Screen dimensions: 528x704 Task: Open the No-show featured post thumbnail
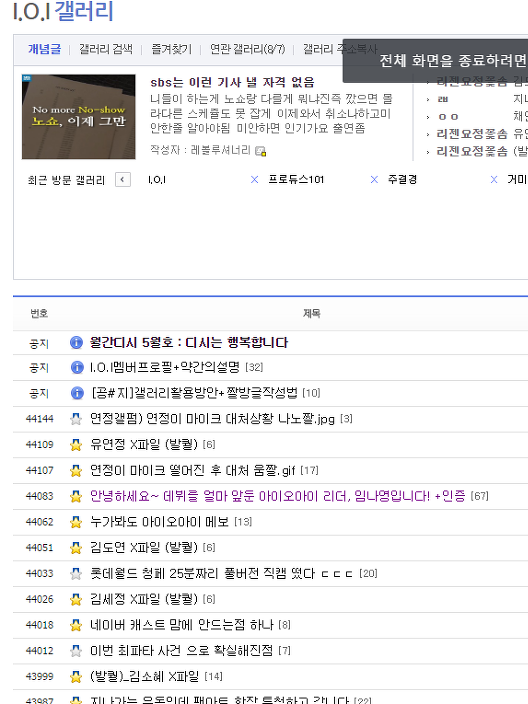[x=79, y=117]
